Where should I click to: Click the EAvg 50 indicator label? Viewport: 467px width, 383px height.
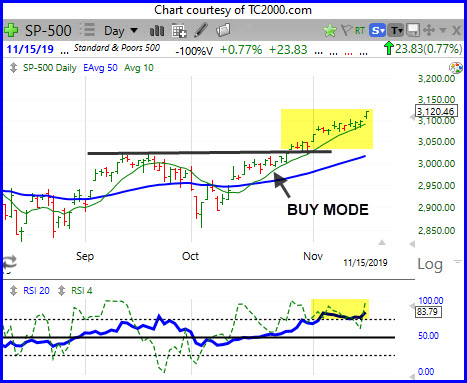point(100,68)
